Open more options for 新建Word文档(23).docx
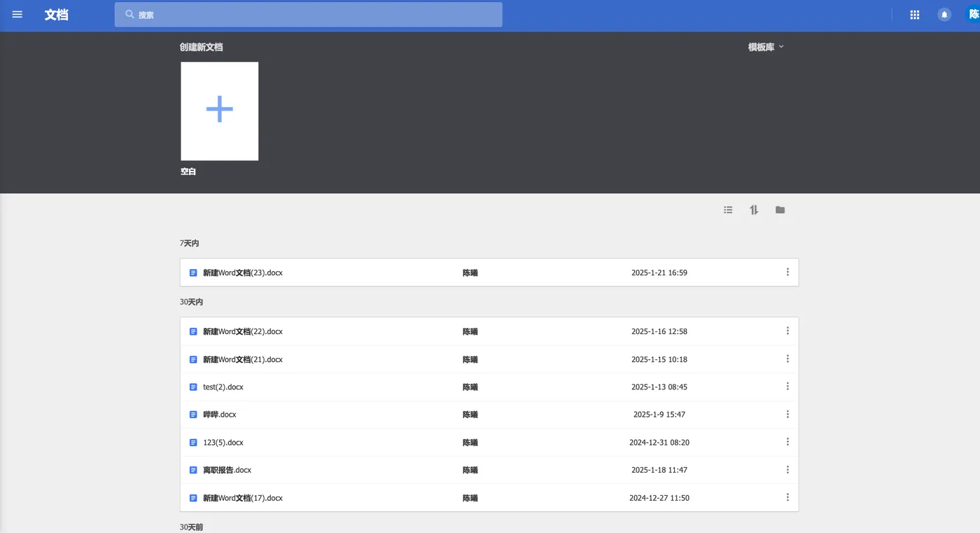Viewport: 980px width, 533px height. [x=787, y=272]
